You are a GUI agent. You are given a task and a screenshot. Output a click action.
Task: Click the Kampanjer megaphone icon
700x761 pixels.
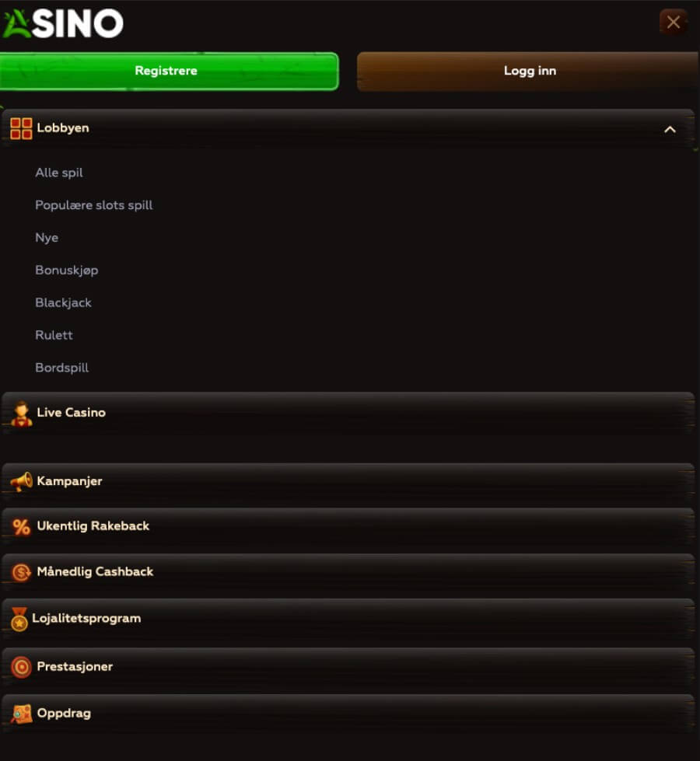(21, 481)
